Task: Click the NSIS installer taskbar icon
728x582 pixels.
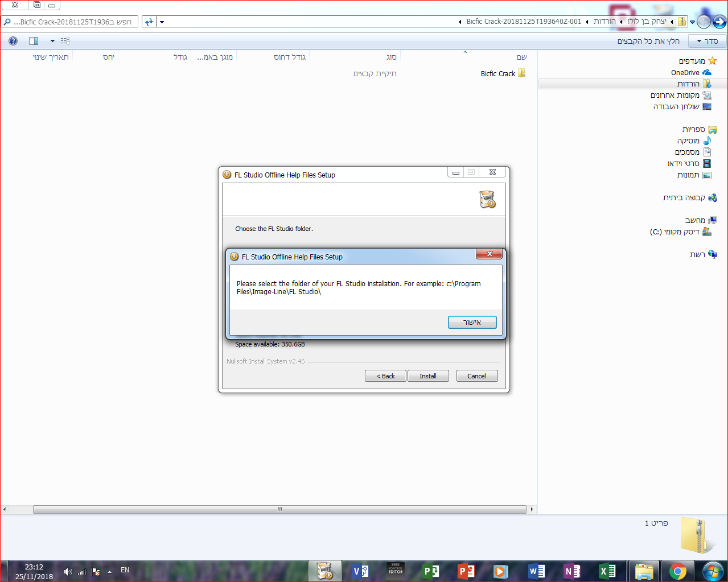Action: pyautogui.click(x=325, y=571)
